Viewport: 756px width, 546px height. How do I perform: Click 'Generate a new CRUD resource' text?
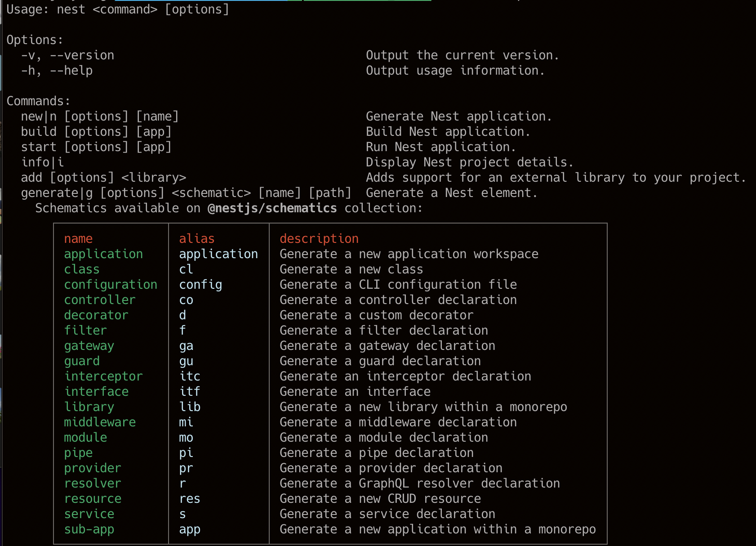[x=380, y=499]
